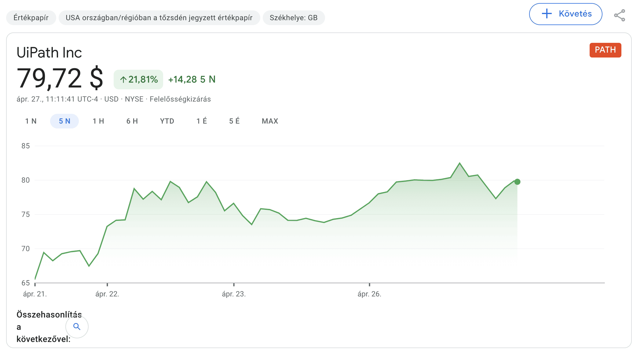
Task: Open the Felelősségkizárás disclaimer link
Action: (180, 99)
